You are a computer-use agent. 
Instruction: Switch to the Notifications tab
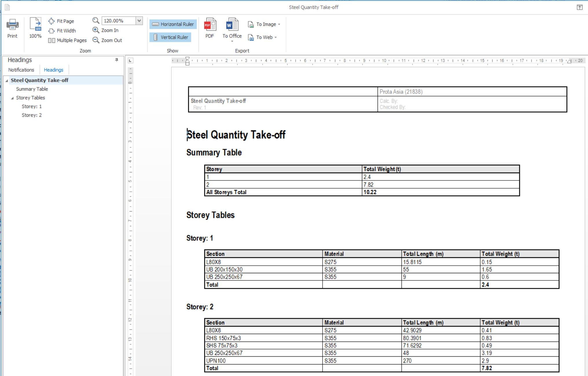pyautogui.click(x=21, y=70)
